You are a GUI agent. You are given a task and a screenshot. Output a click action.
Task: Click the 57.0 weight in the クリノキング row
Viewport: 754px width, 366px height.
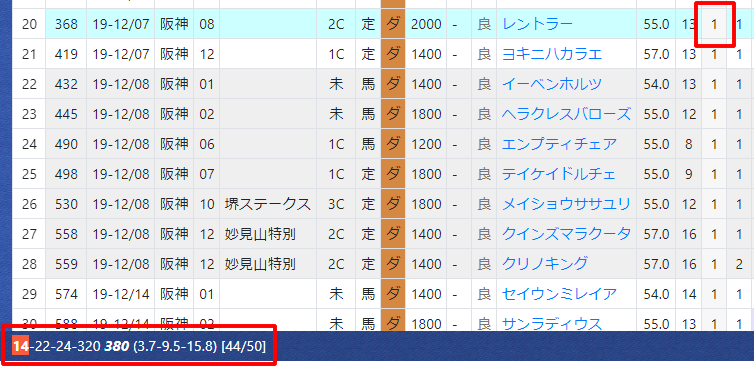tap(656, 264)
